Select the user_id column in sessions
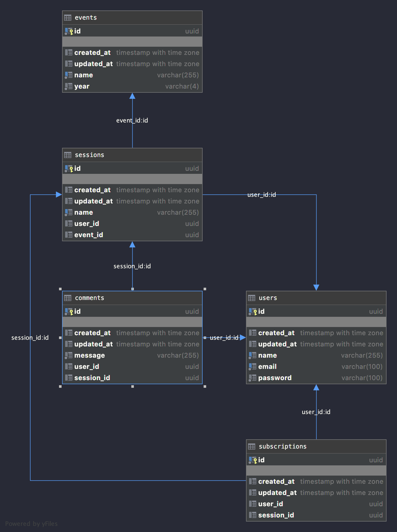397x532 pixels. pos(132,224)
